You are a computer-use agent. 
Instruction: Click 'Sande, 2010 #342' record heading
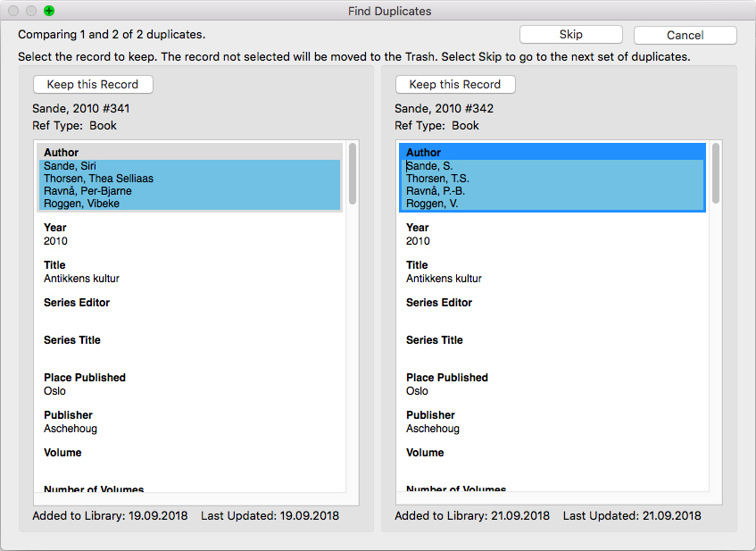(444, 109)
